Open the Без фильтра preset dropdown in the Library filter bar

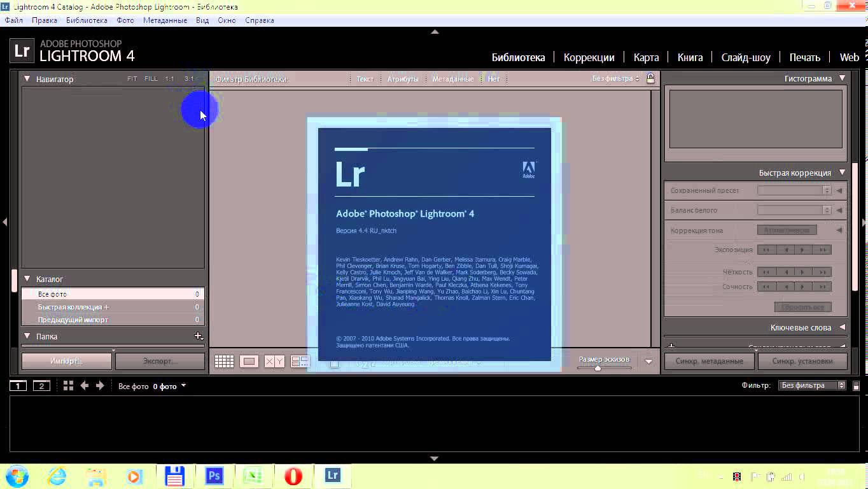point(615,79)
